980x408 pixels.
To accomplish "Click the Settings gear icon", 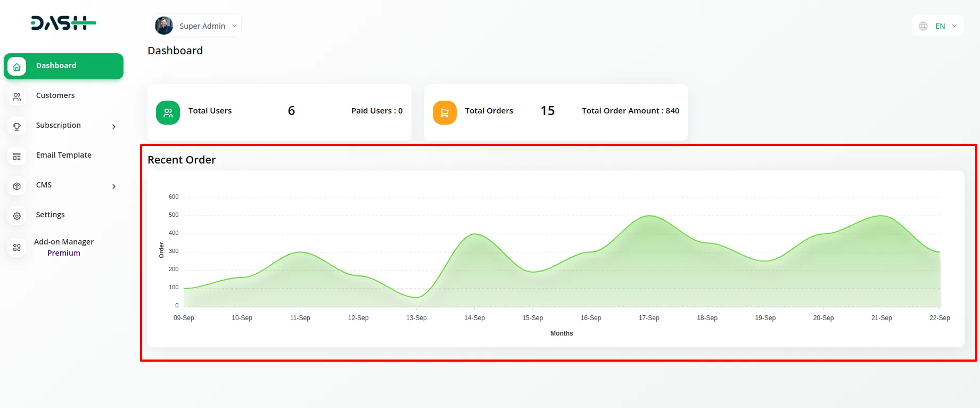I will (17, 216).
